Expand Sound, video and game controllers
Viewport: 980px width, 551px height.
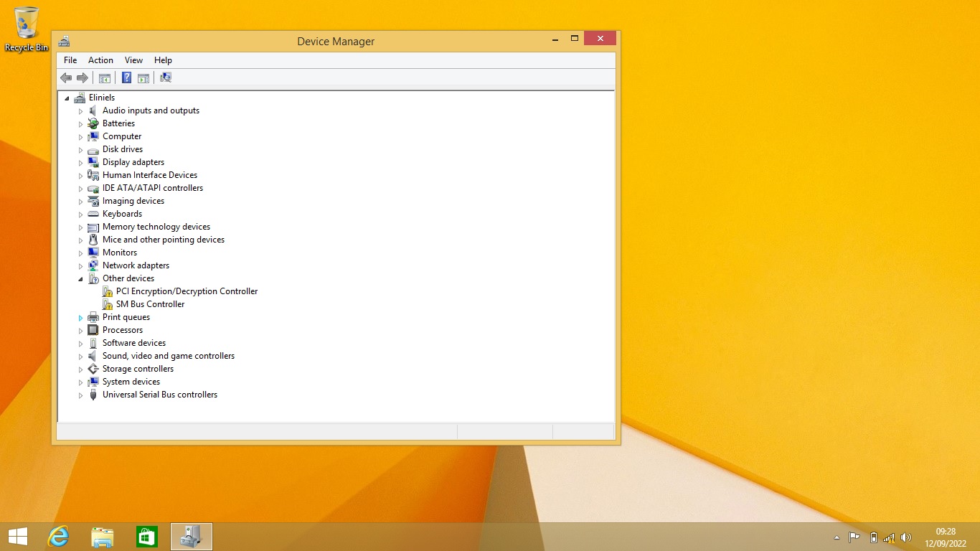80,357
